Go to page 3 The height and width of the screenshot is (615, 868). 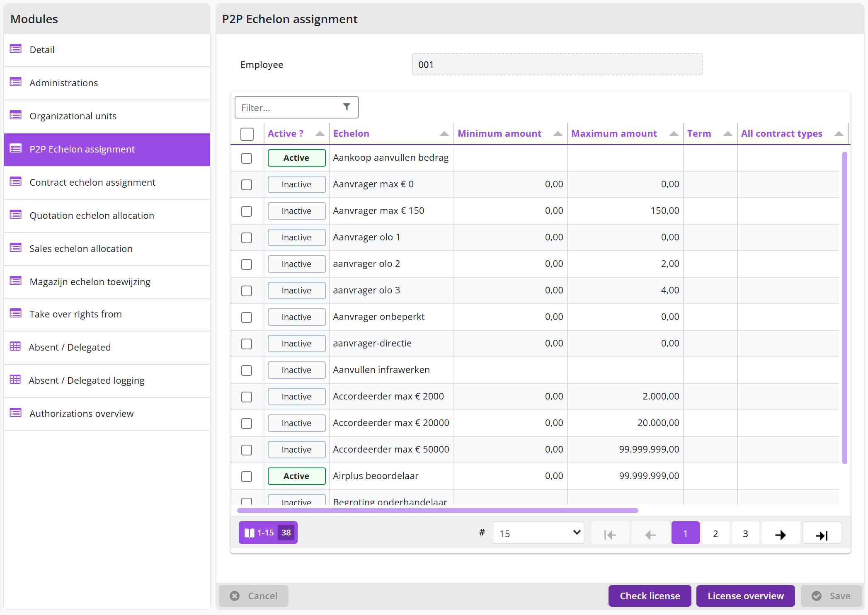[x=745, y=533]
